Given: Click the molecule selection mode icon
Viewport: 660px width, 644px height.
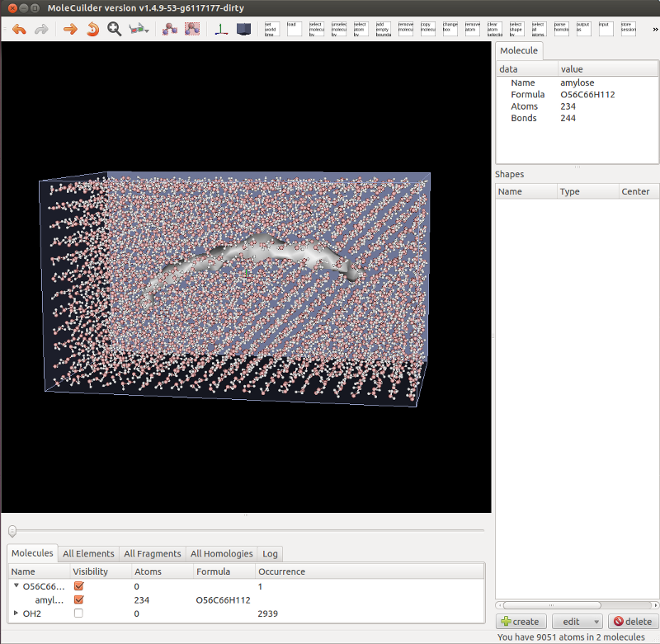Looking at the screenshot, I should pyautogui.click(x=192, y=29).
